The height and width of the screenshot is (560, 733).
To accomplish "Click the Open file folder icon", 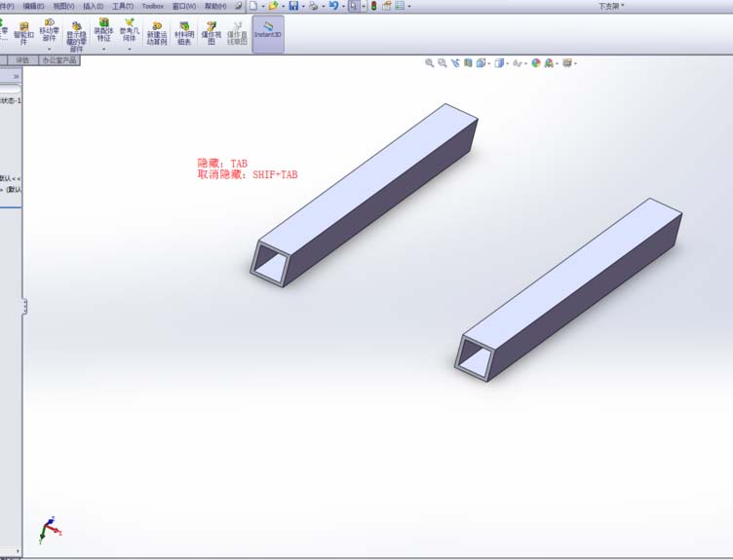I will (273, 6).
